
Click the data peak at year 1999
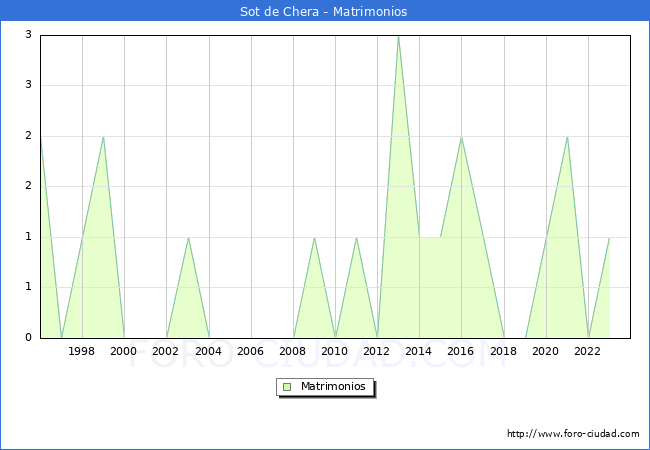pos(103,137)
